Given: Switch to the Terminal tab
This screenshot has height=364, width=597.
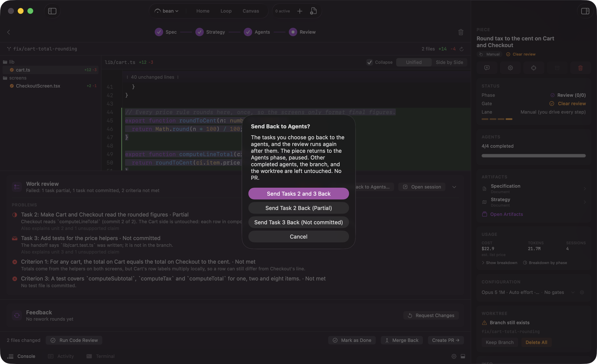Looking at the screenshot, I should pyautogui.click(x=101, y=356).
